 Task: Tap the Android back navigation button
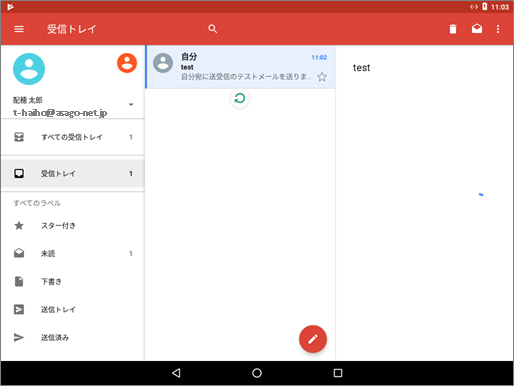[176, 373]
